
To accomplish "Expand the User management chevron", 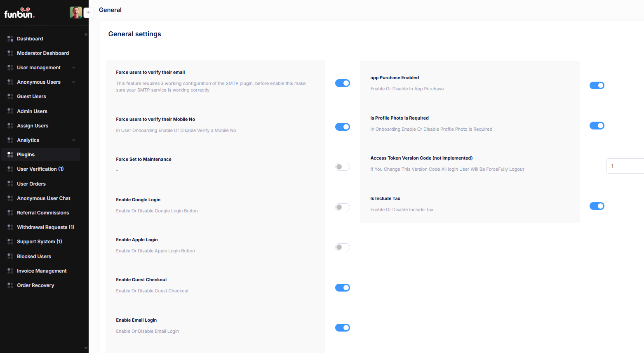I will pos(74,68).
